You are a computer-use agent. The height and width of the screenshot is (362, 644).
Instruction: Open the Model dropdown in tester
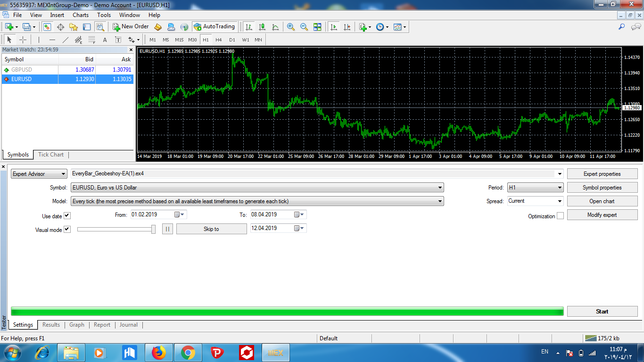(x=257, y=201)
